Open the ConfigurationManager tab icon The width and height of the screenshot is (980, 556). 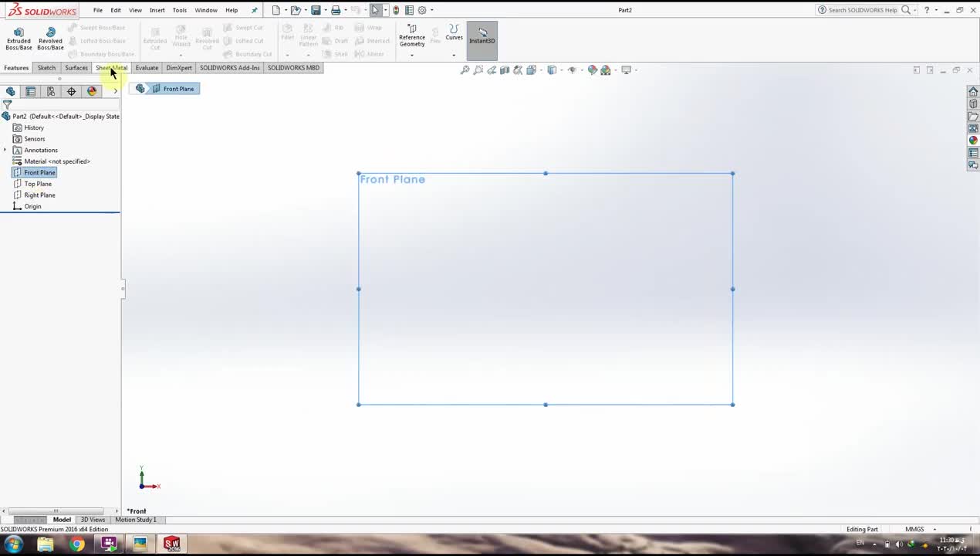51,91
